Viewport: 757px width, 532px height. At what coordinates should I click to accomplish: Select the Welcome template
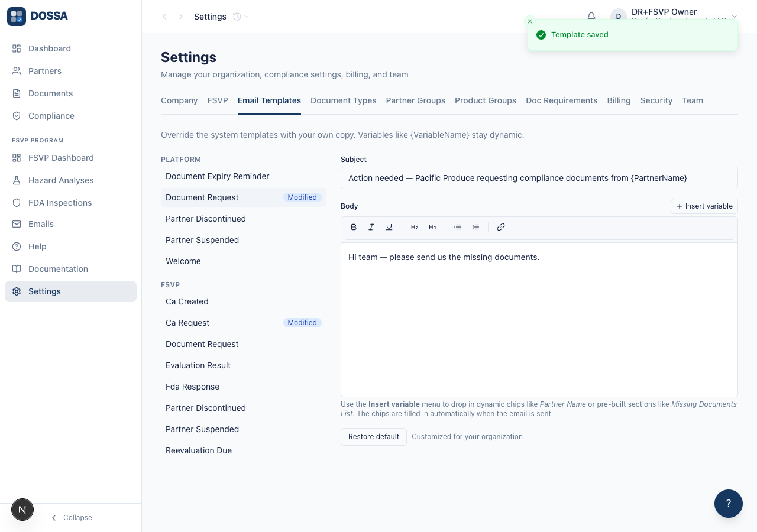pyautogui.click(x=244, y=261)
